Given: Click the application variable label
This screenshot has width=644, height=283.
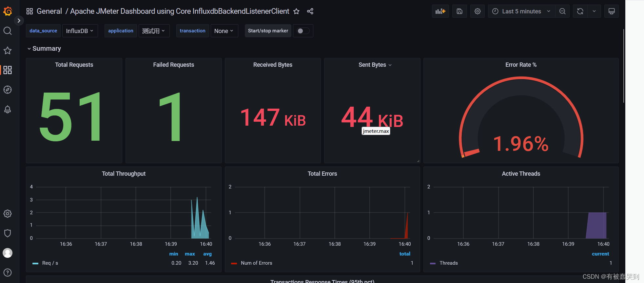Looking at the screenshot, I should pos(121,31).
